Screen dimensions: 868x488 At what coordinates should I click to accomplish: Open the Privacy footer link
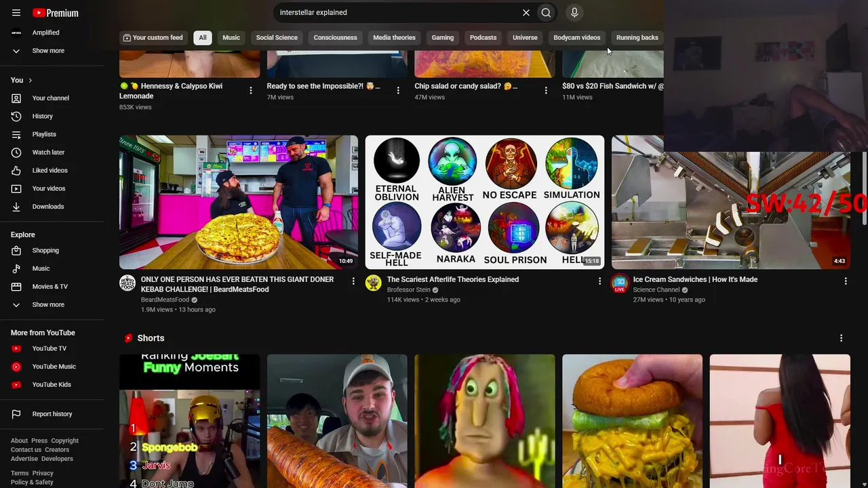point(43,473)
